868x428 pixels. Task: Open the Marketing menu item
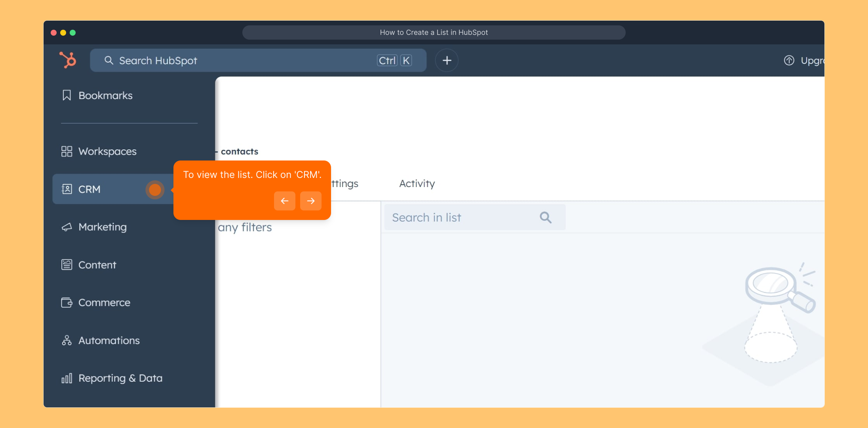103,227
